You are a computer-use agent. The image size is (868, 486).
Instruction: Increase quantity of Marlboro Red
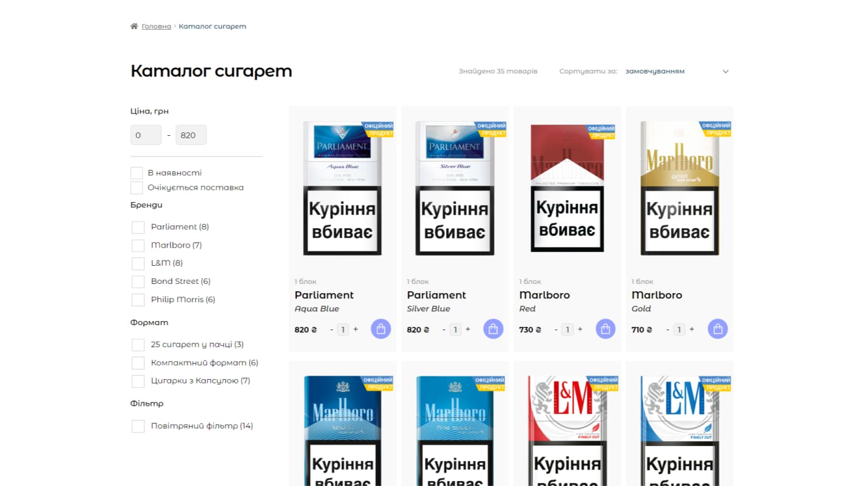tap(580, 329)
